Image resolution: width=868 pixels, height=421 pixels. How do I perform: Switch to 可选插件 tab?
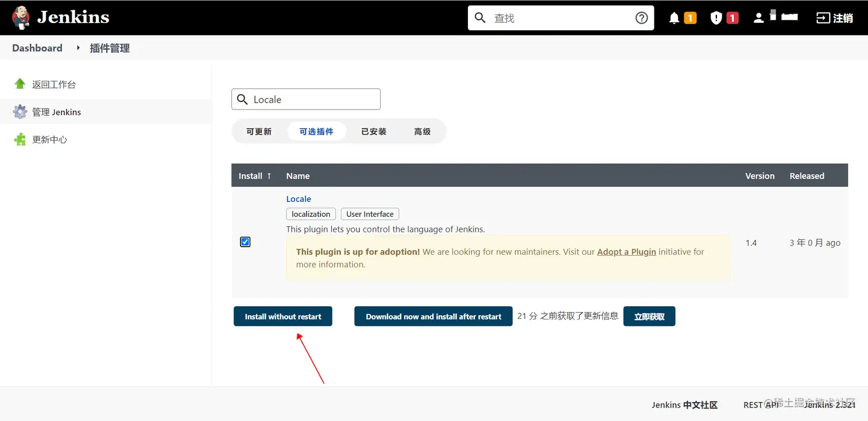point(316,131)
